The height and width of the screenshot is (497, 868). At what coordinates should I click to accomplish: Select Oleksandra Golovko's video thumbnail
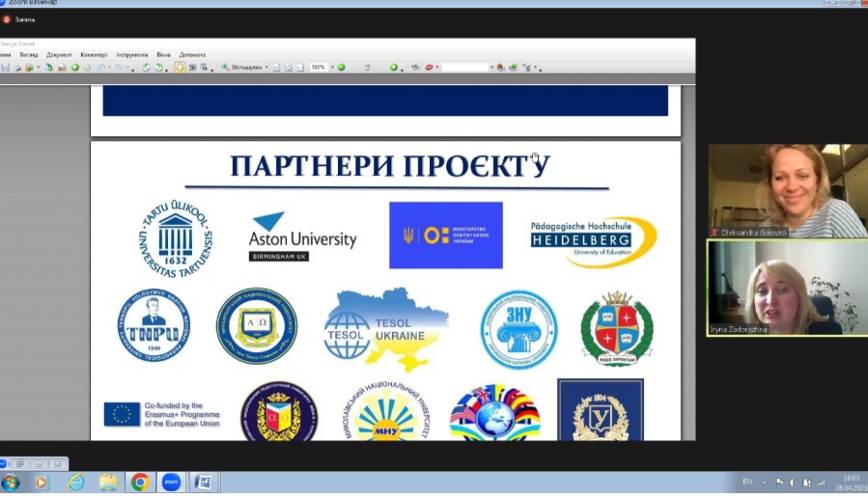pos(788,191)
